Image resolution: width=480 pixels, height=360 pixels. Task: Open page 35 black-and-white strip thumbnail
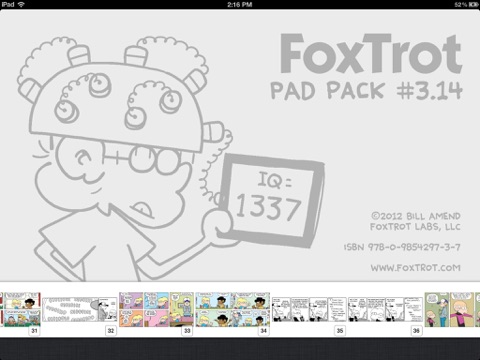click(x=309, y=310)
